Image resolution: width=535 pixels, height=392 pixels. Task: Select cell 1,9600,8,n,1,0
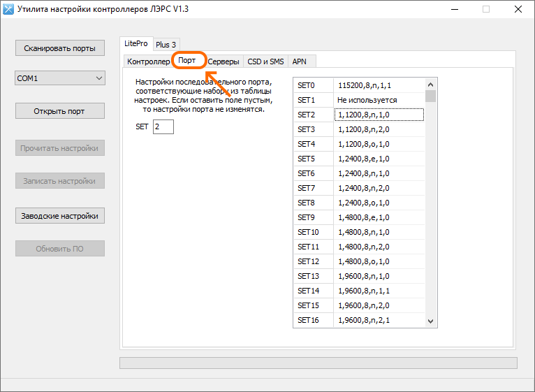point(379,276)
